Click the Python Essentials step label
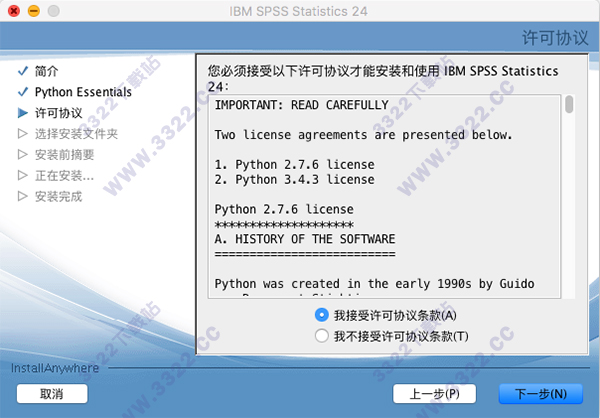This screenshot has height=418, width=600. pyautogui.click(x=83, y=92)
